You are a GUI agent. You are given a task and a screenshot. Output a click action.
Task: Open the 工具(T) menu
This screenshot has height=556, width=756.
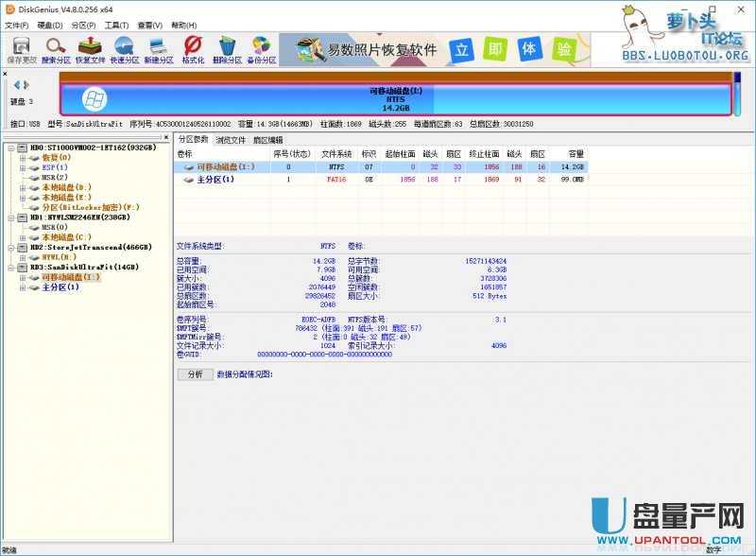coord(117,25)
